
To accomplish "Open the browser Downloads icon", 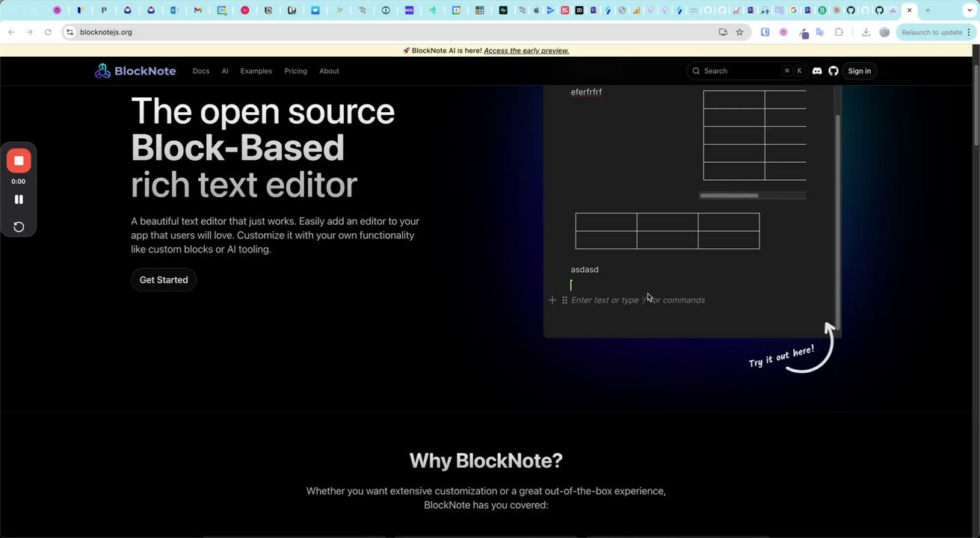I will pos(866,32).
